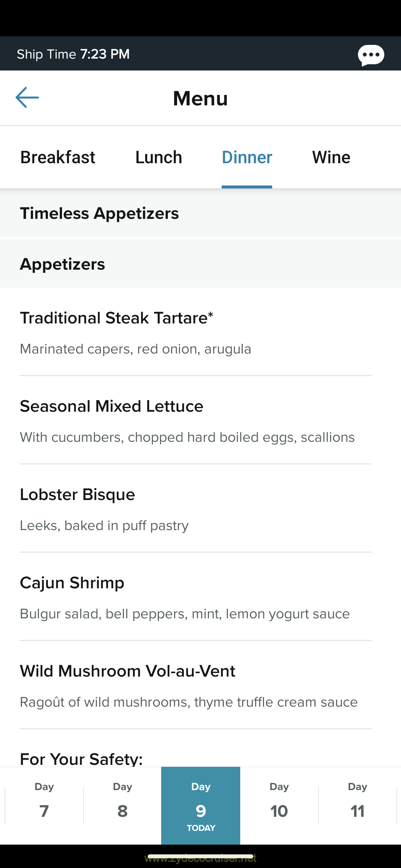Switch to the Breakfast tab
401x868 pixels.
58,157
